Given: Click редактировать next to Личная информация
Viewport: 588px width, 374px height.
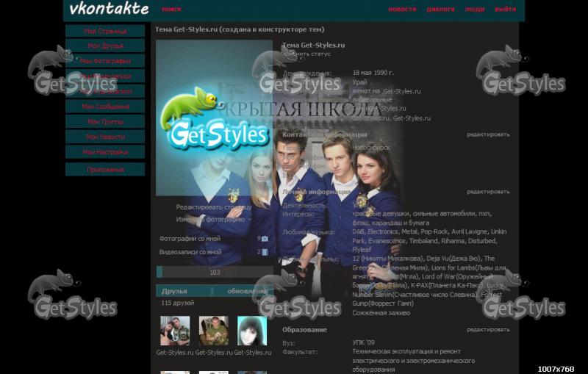Looking at the screenshot, I should [488, 192].
